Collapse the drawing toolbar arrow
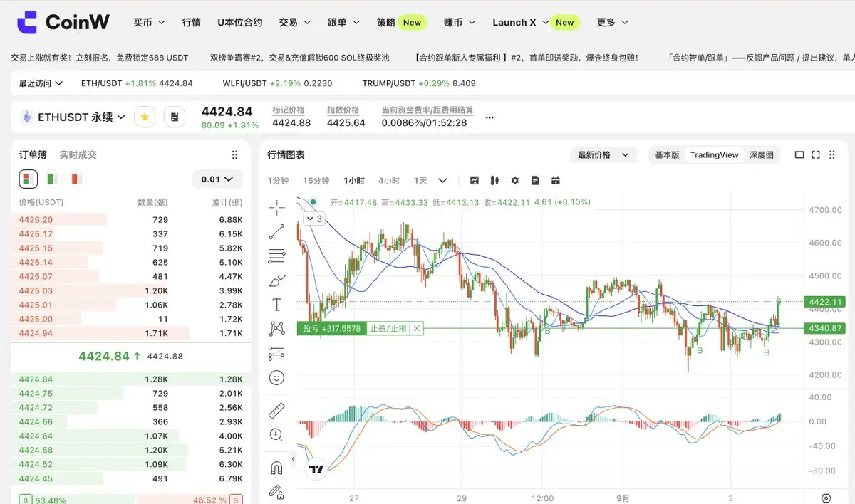Screen dimensions: 855x504 293,459
